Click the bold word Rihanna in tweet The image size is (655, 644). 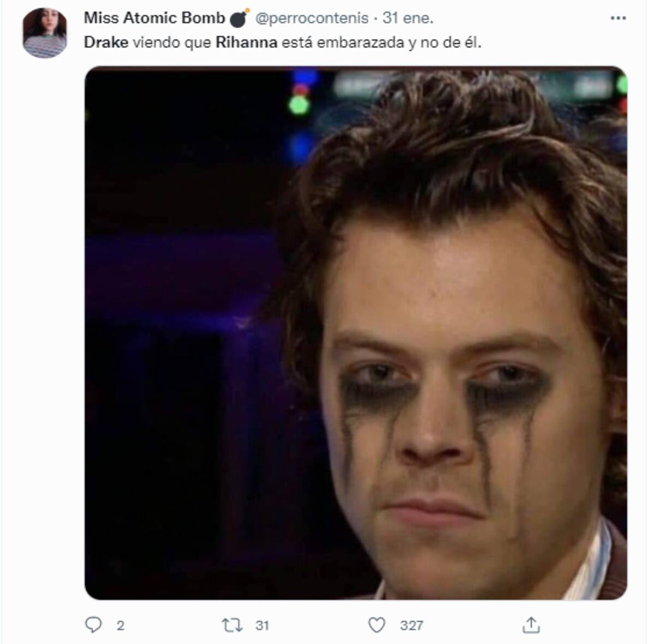(x=247, y=43)
